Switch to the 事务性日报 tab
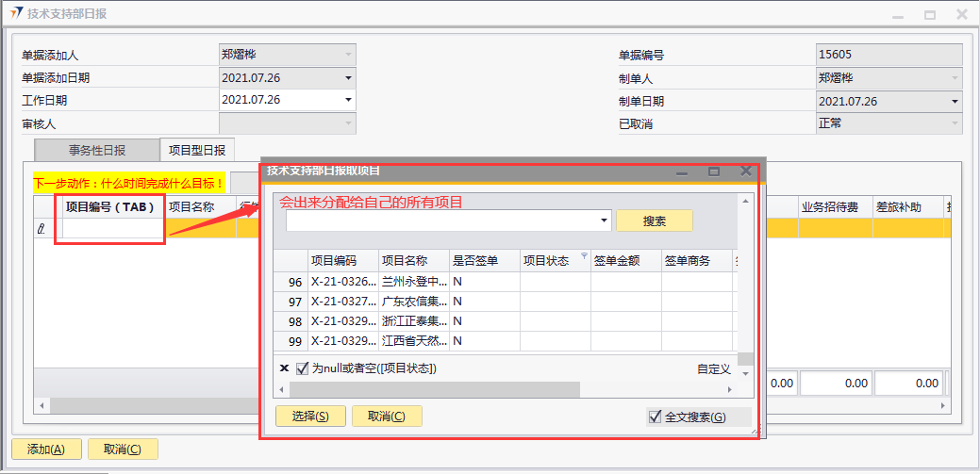This screenshot has height=474, width=980. (x=96, y=150)
